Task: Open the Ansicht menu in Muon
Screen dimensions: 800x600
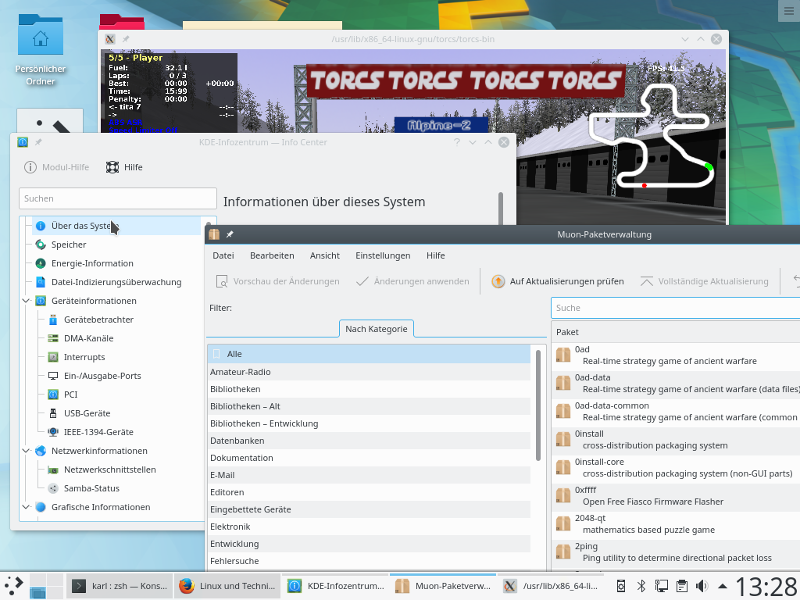Action: (x=324, y=256)
